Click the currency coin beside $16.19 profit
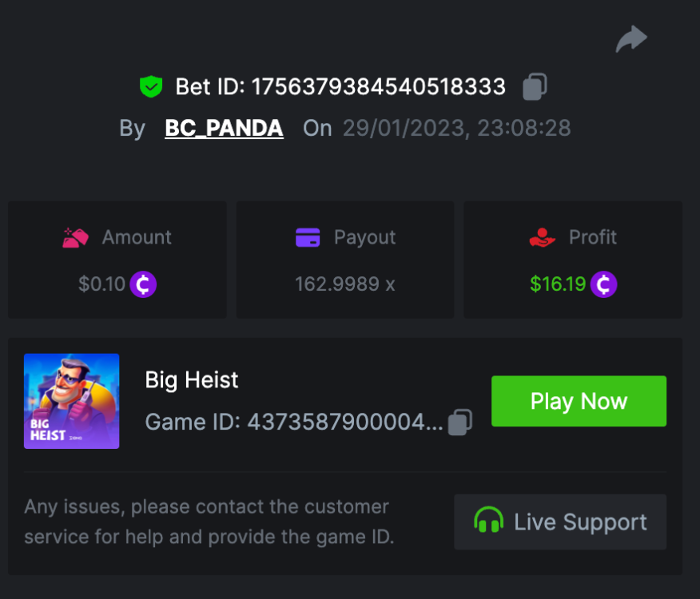 pos(604,284)
